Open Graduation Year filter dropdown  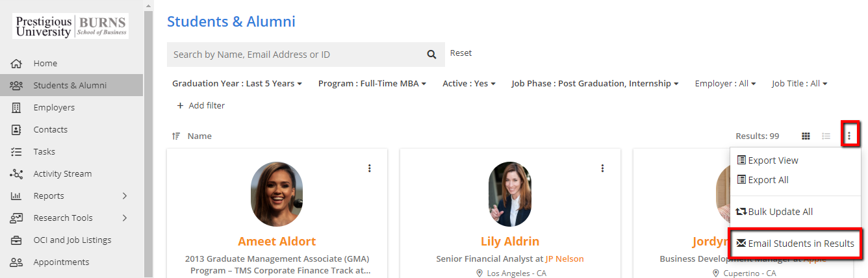tap(237, 84)
